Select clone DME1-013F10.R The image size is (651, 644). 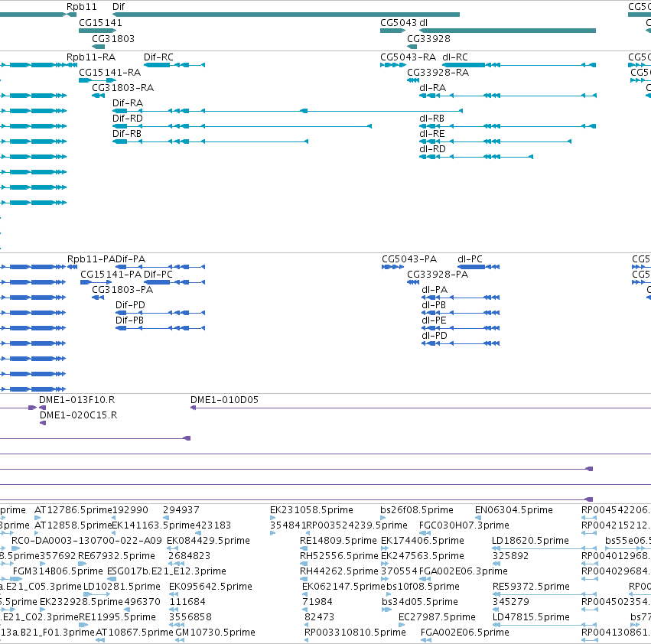(x=76, y=400)
